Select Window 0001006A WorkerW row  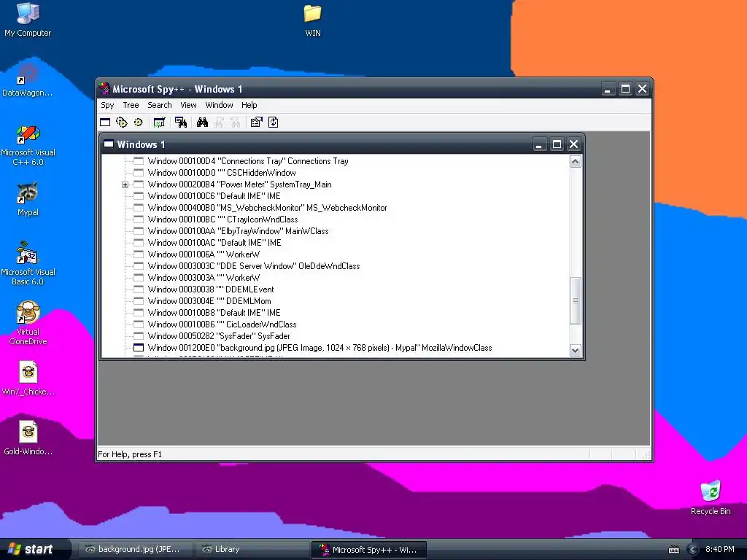204,254
